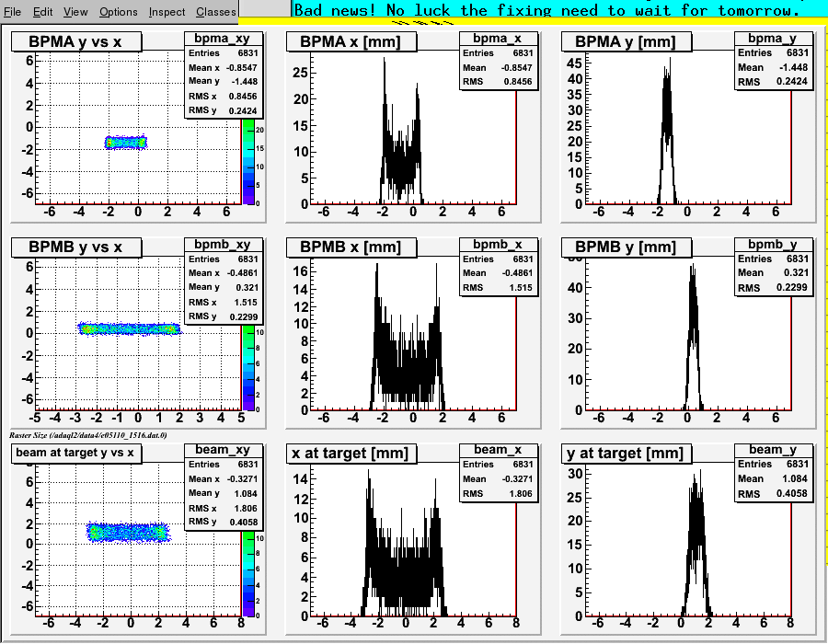The width and height of the screenshot is (828, 644).
Task: Open the File menu
Action: coord(12,12)
